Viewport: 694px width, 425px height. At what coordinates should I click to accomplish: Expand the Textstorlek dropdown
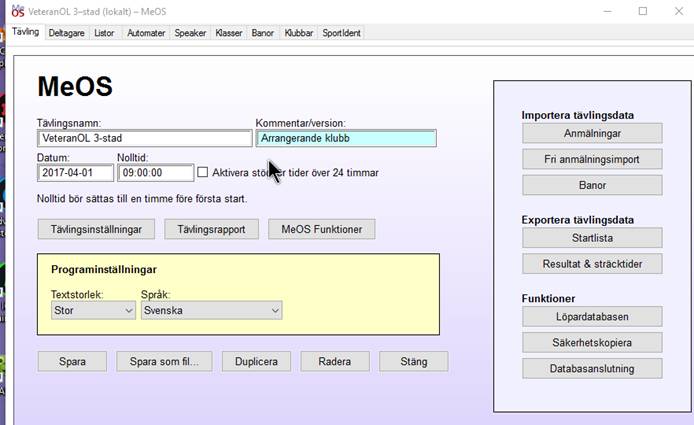[x=93, y=310]
